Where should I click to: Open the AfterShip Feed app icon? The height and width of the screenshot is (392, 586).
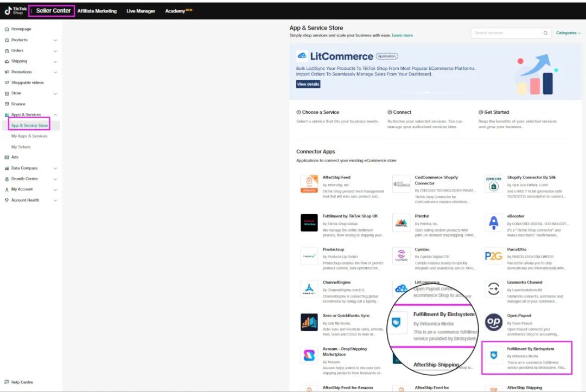coord(309,184)
